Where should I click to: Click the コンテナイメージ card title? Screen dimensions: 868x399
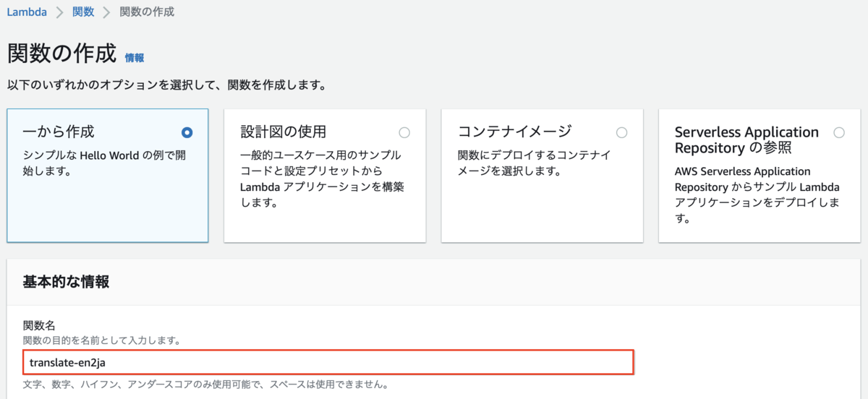(x=514, y=132)
